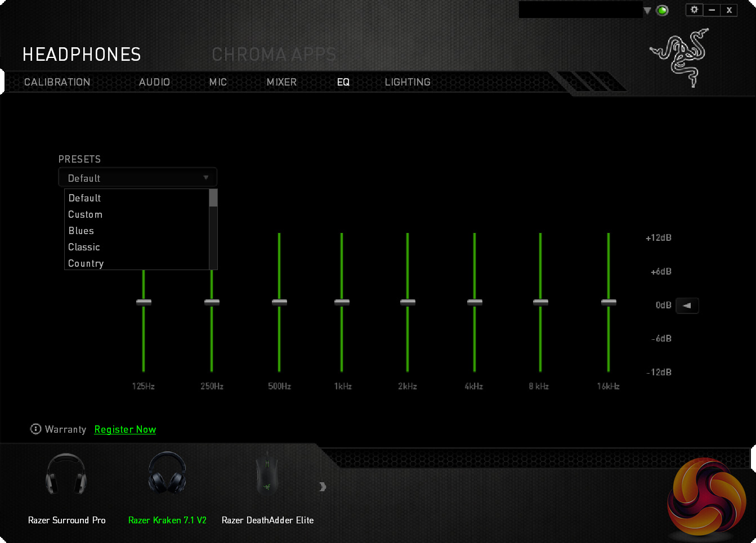Switch to the Mixer tab

point(281,82)
